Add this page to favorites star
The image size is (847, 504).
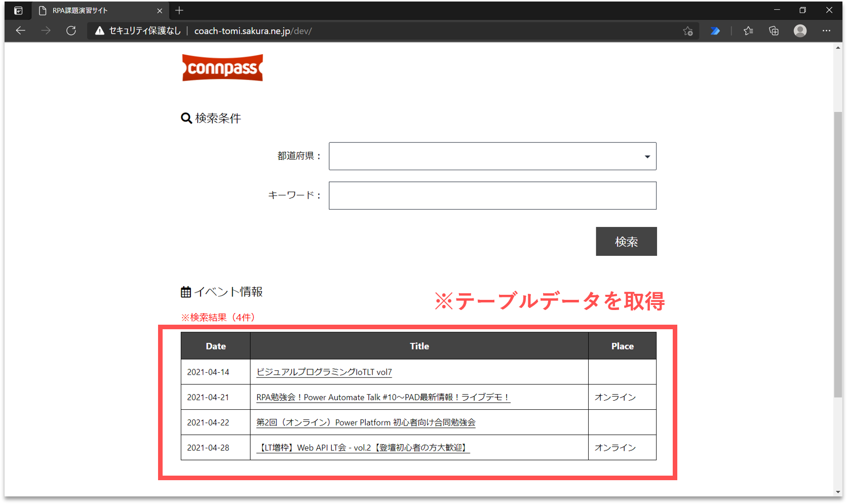tap(687, 31)
